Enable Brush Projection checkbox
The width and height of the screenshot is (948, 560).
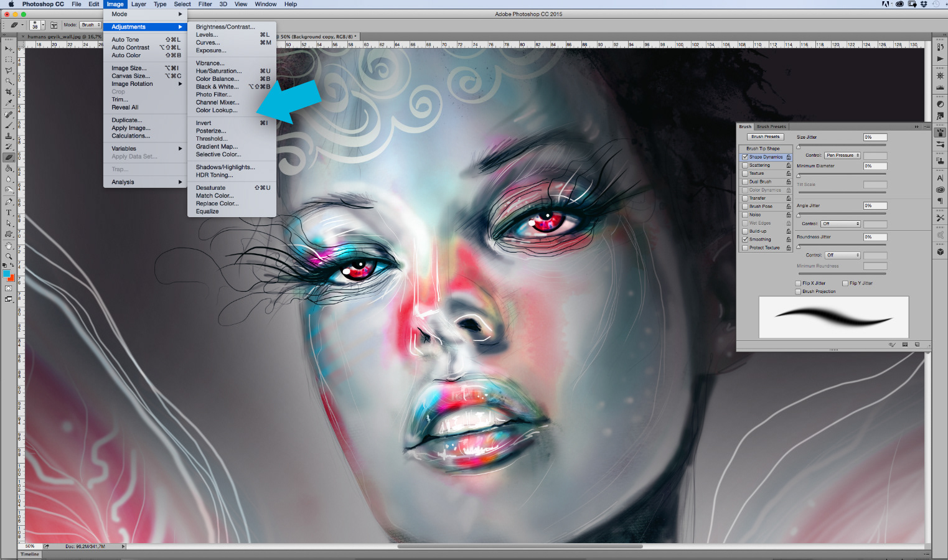[798, 291]
